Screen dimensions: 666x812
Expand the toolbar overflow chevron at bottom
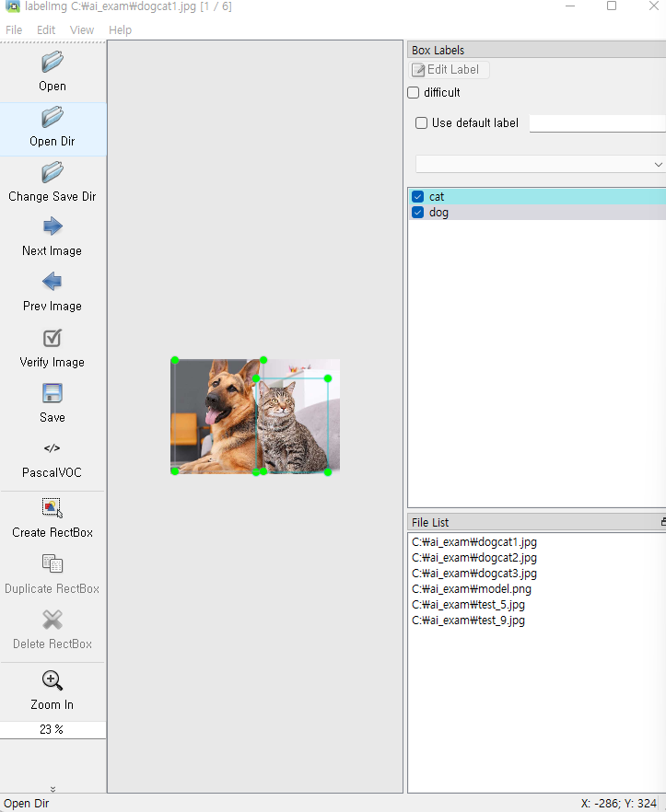[53, 789]
